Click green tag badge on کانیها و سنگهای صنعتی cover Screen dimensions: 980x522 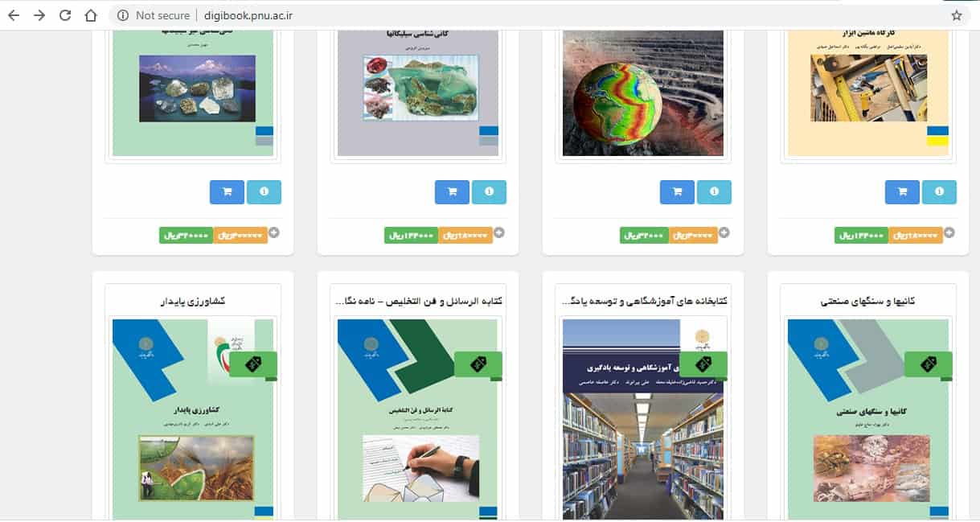tap(929, 364)
